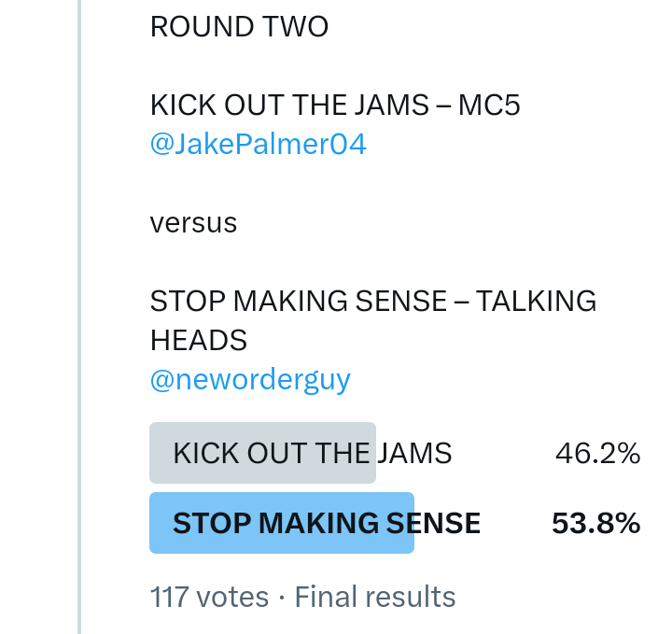
Task: Open the @neworderguy profile mention
Action: point(250,380)
